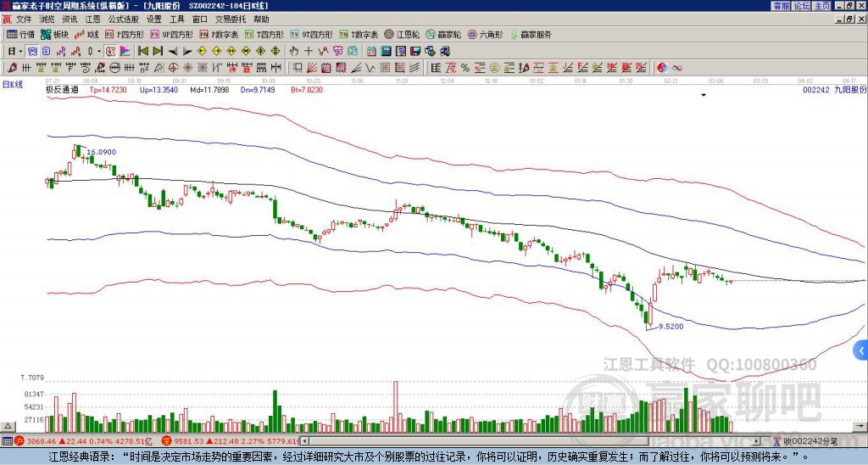This screenshot has height=465, width=868.
Task: Click the 16.0900 high price label
Action: point(102,152)
